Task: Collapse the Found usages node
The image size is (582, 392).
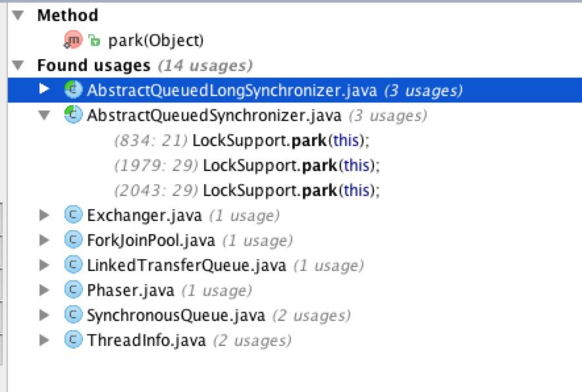Action: coord(18,65)
